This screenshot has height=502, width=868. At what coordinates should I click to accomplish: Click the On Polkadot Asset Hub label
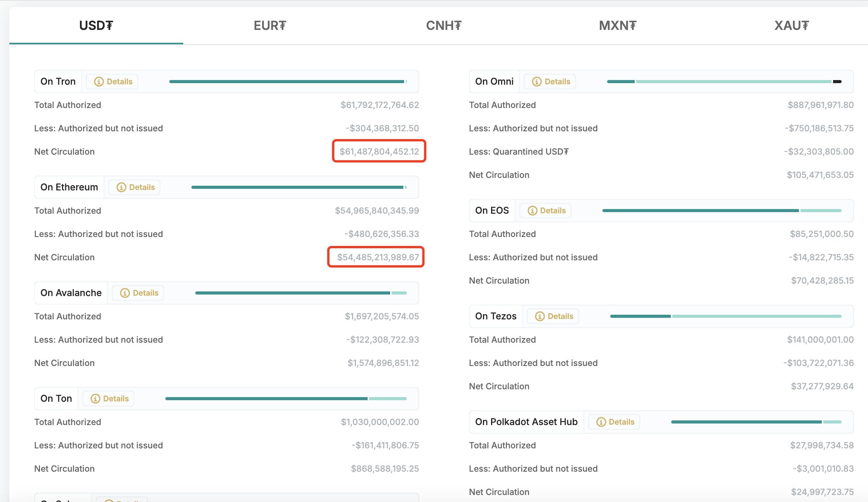(x=526, y=422)
